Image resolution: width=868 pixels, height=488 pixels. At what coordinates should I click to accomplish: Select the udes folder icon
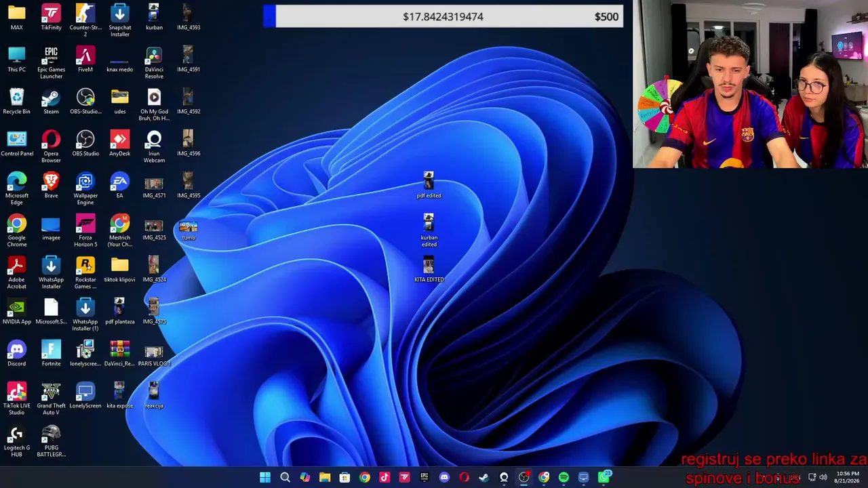(x=120, y=102)
